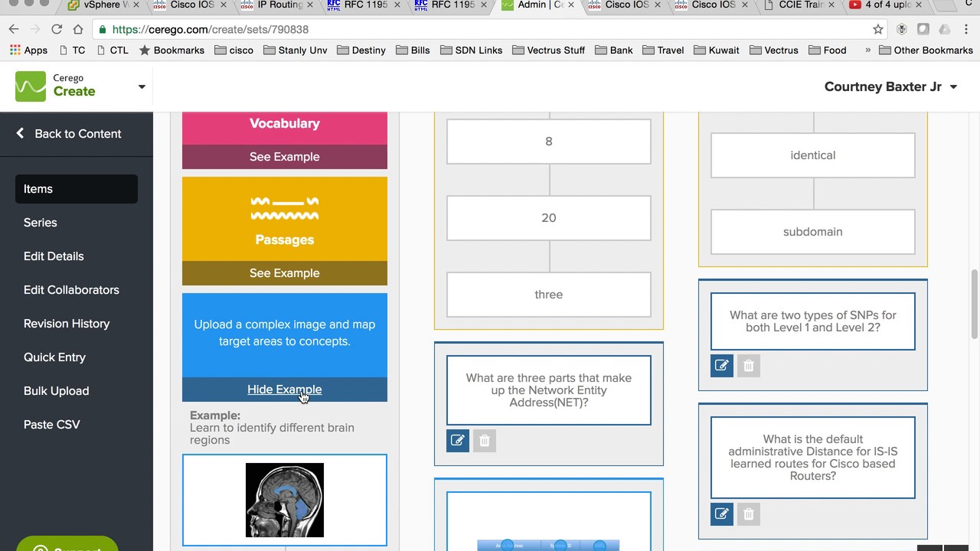Switch to the IP Routing browser tab

[x=277, y=5]
